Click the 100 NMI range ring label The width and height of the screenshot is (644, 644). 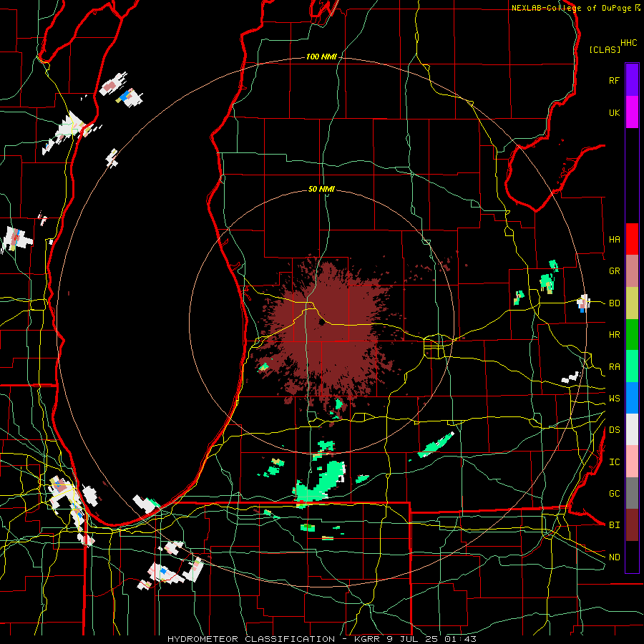coord(321,57)
